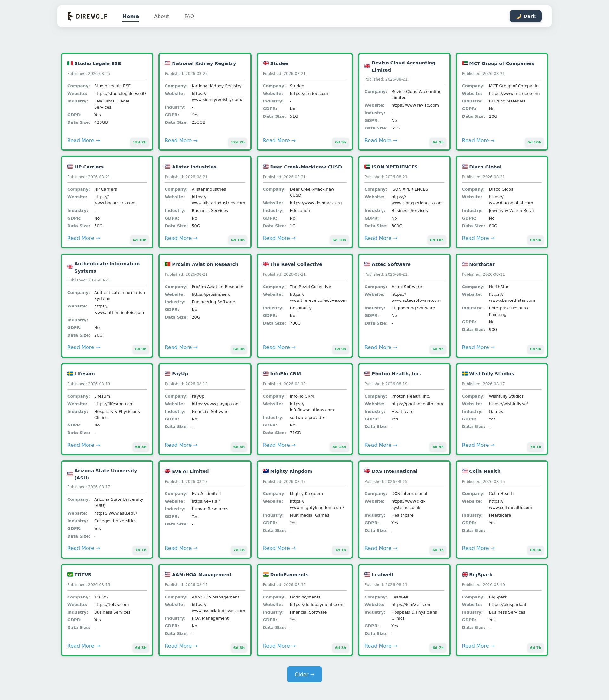
Task: Click UK flag beside DXS International
Action: (x=367, y=471)
